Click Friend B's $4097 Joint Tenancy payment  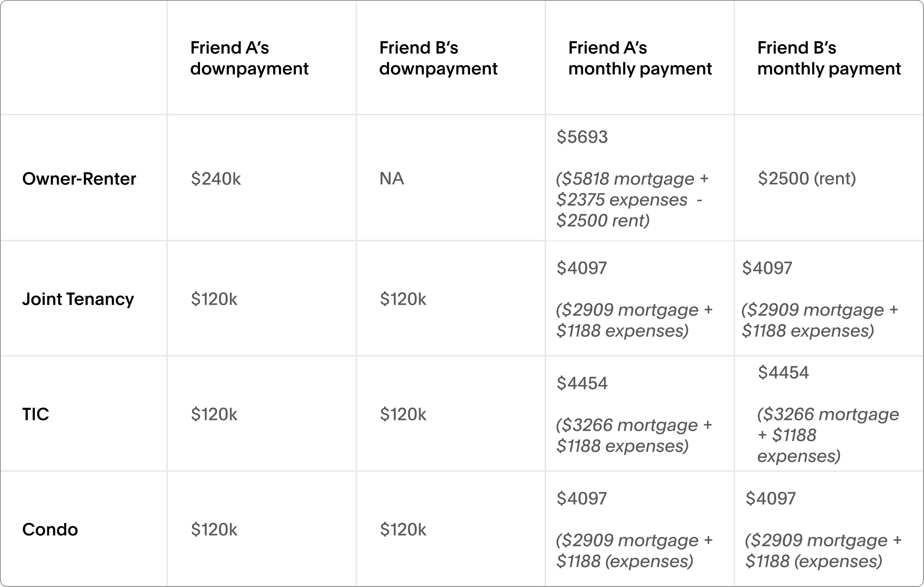pos(767,268)
